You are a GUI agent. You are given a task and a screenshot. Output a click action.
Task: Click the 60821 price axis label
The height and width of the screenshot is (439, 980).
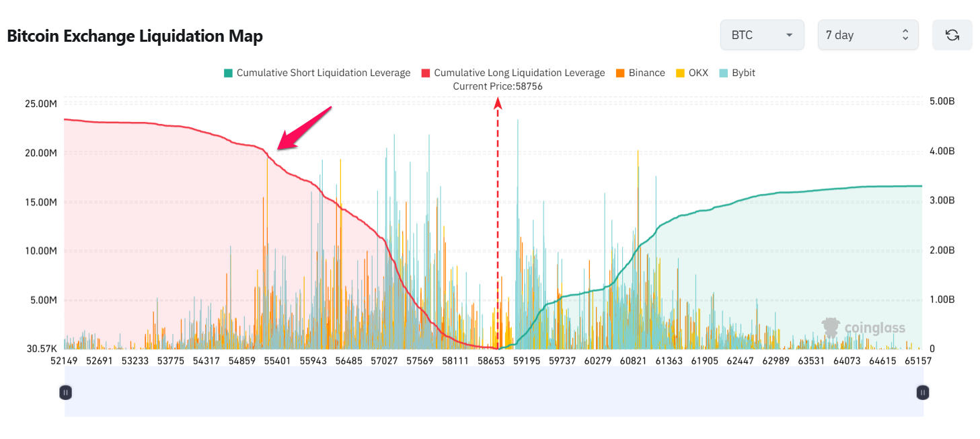click(634, 361)
